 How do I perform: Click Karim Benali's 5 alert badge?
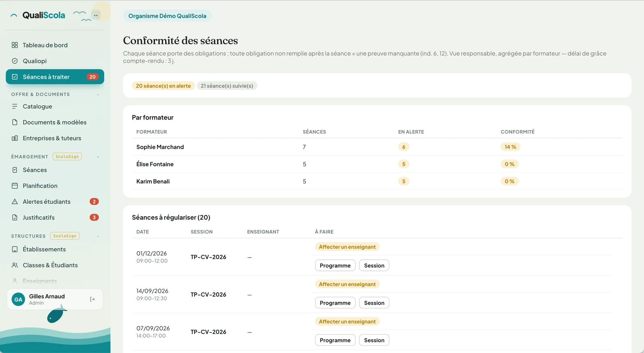click(404, 182)
